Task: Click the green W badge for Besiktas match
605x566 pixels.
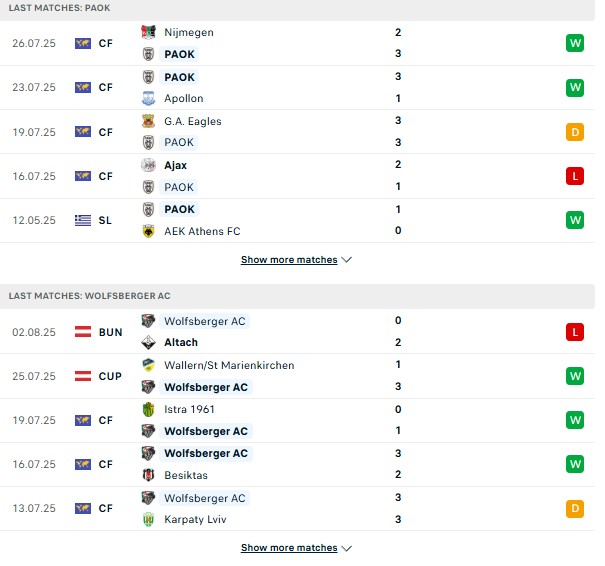Action: [575, 464]
